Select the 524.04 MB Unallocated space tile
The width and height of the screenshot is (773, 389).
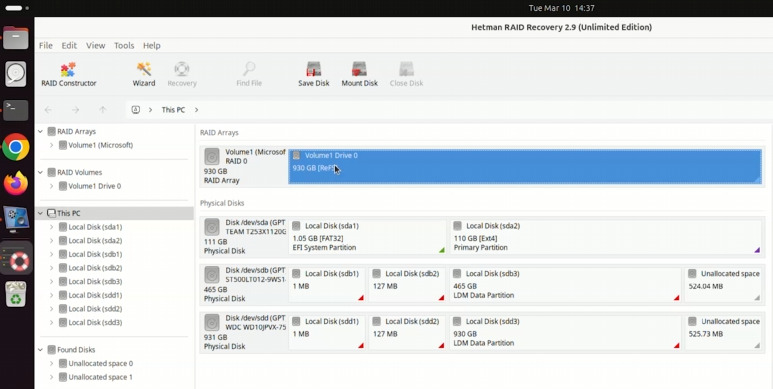click(x=724, y=284)
